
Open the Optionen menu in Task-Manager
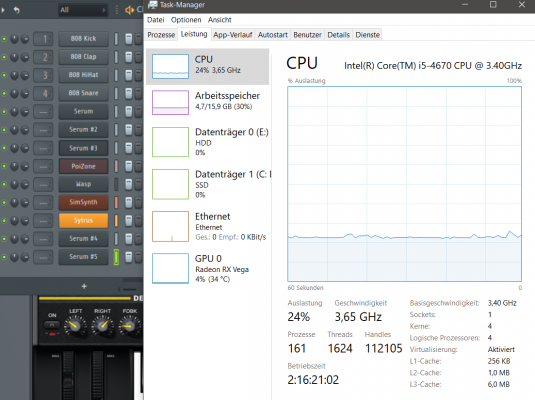[x=186, y=20]
